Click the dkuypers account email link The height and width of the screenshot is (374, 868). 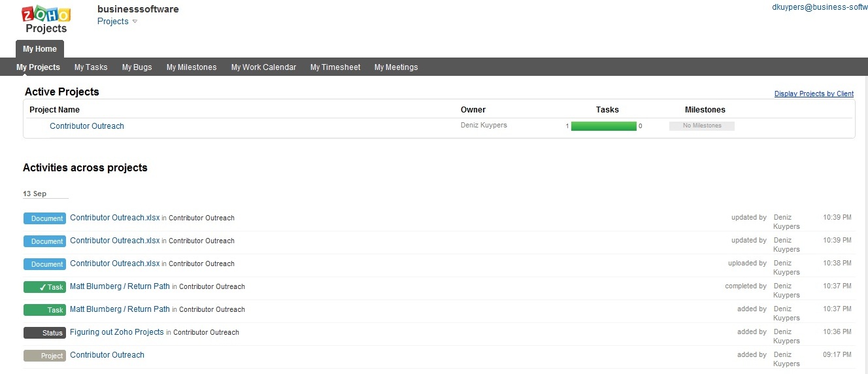point(820,7)
